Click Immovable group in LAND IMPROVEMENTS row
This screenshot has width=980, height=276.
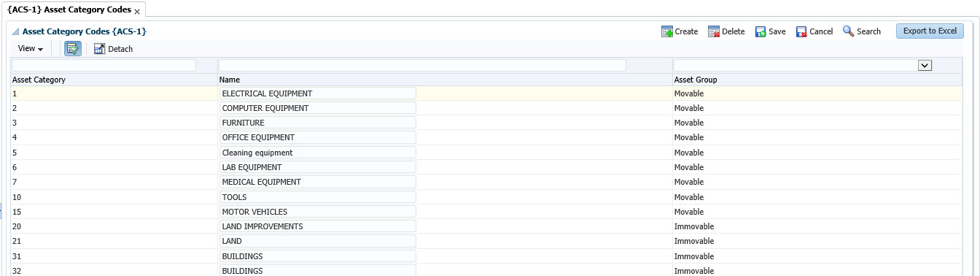click(694, 226)
